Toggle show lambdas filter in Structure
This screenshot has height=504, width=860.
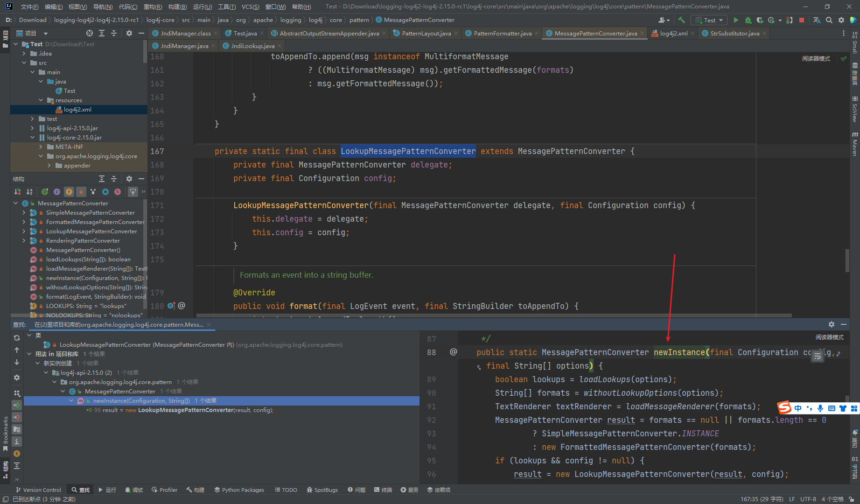(118, 192)
